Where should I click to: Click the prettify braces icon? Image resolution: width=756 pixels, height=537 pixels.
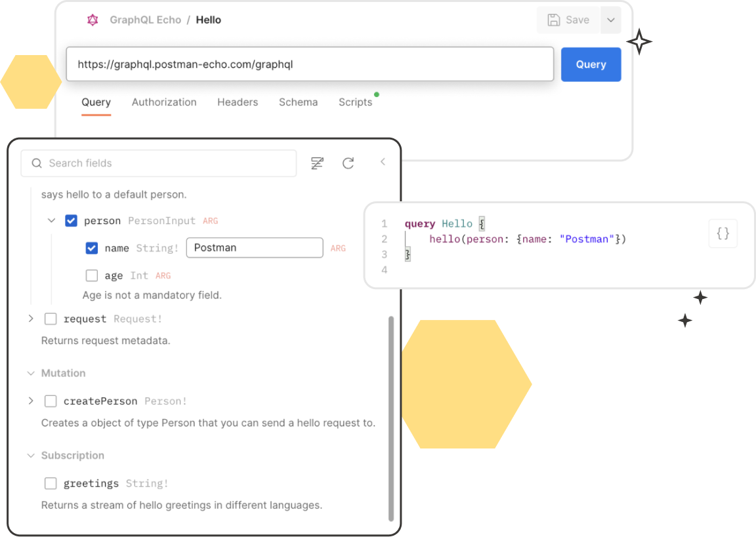point(723,233)
